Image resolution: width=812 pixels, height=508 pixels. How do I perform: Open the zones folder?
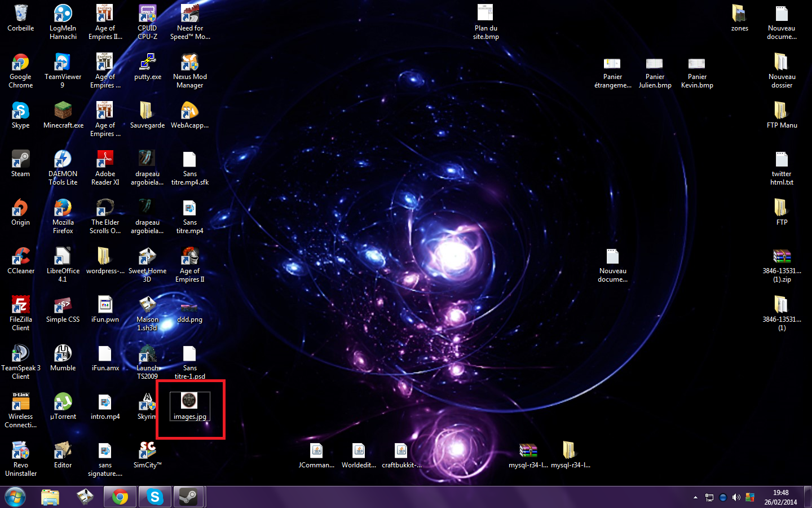739,18
